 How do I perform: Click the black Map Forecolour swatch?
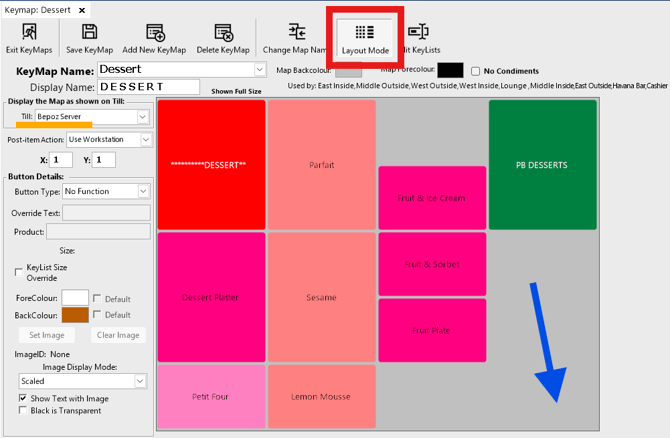pyautogui.click(x=450, y=70)
